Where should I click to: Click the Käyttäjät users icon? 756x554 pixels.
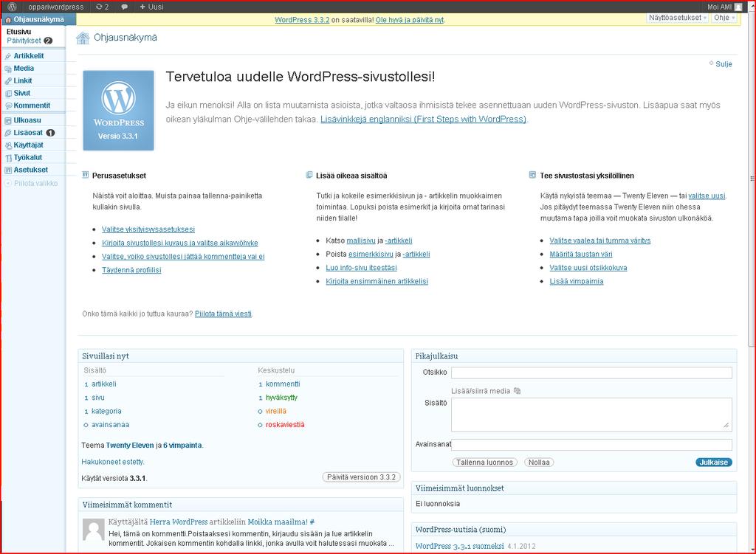click(x=8, y=145)
